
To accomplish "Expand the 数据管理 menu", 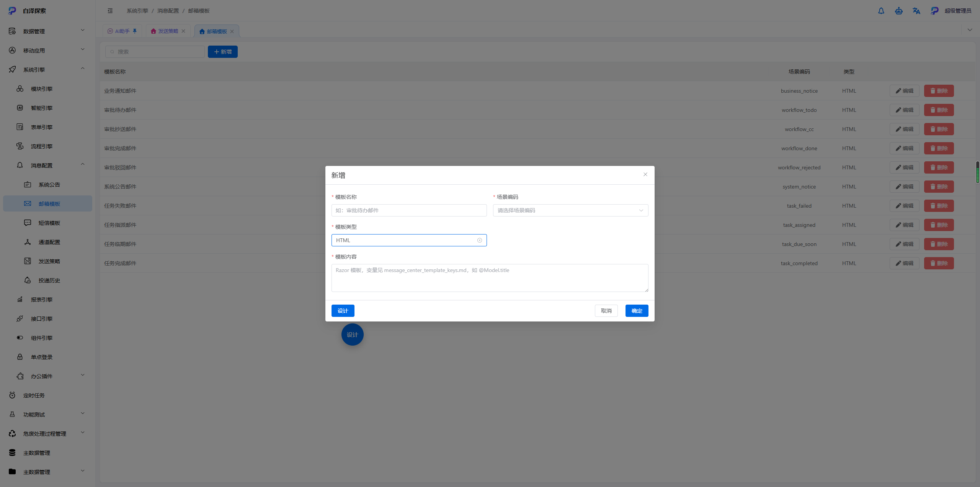I will [x=47, y=31].
